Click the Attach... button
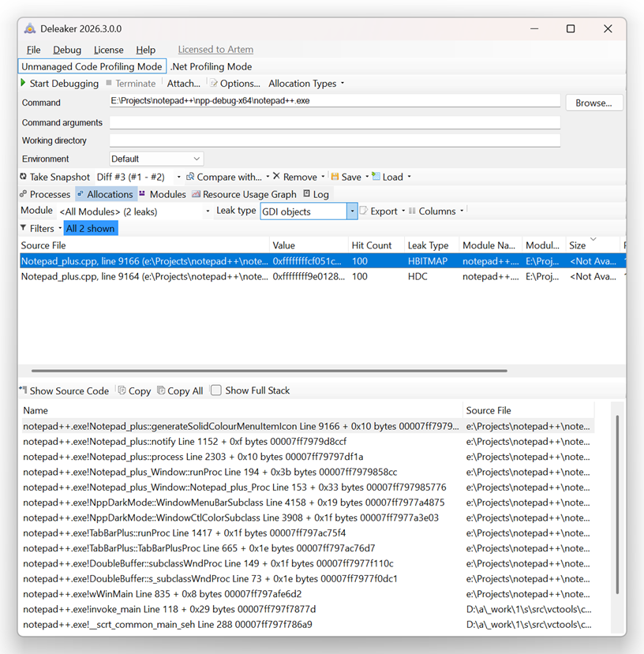Image resolution: width=644 pixels, height=654 pixels. pyautogui.click(x=183, y=84)
